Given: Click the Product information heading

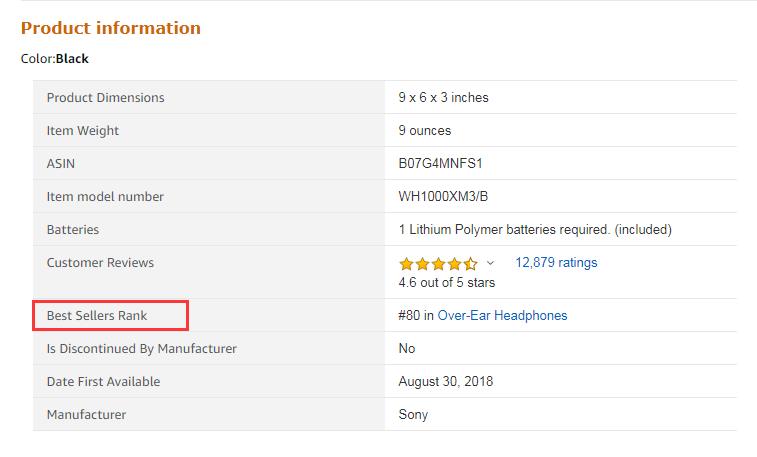Looking at the screenshot, I should 111,28.
